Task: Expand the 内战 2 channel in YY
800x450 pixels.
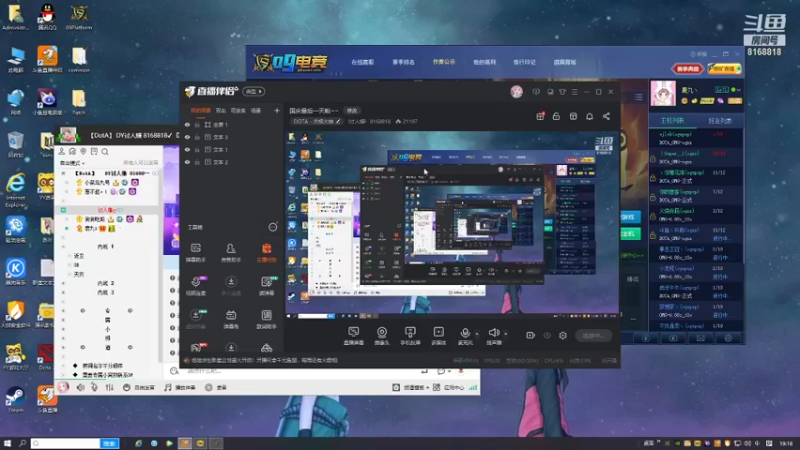Action: pos(63,283)
